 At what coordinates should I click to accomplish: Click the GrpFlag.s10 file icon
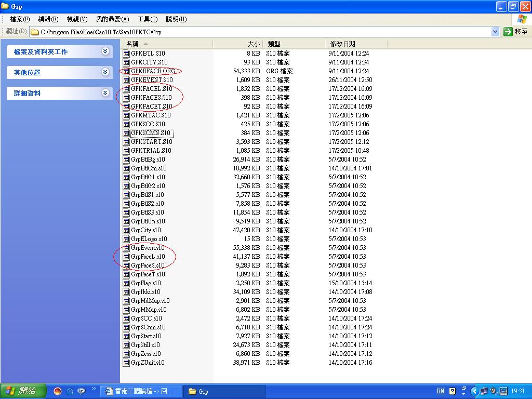pos(126,283)
